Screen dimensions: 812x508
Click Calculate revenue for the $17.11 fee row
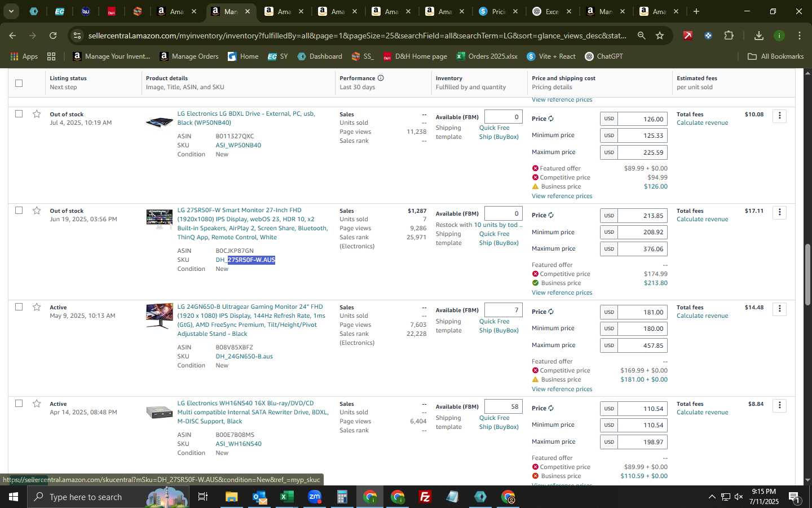tap(702, 219)
